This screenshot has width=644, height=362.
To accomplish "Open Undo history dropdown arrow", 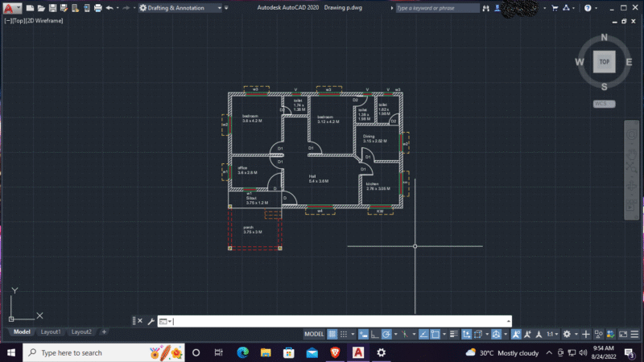I will tap(118, 8).
